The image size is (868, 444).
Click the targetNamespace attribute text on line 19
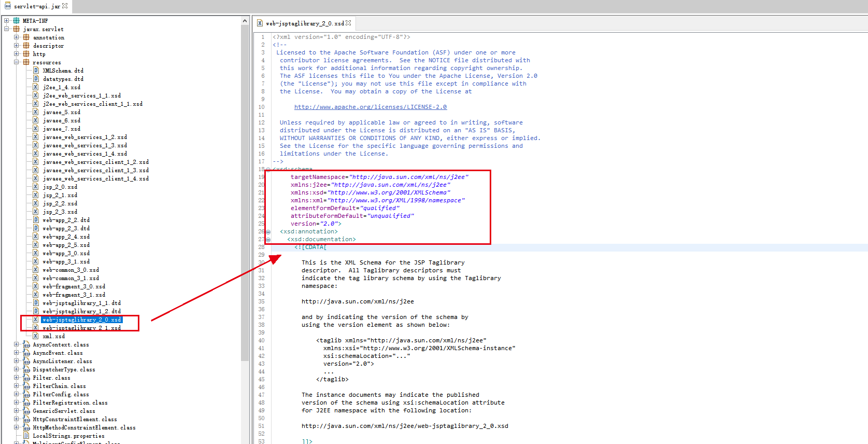point(379,177)
